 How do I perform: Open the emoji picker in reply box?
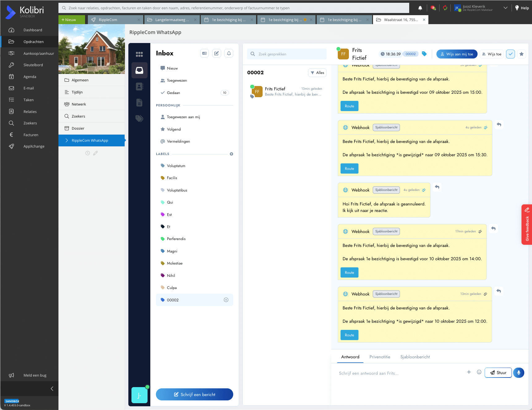pyautogui.click(x=479, y=372)
